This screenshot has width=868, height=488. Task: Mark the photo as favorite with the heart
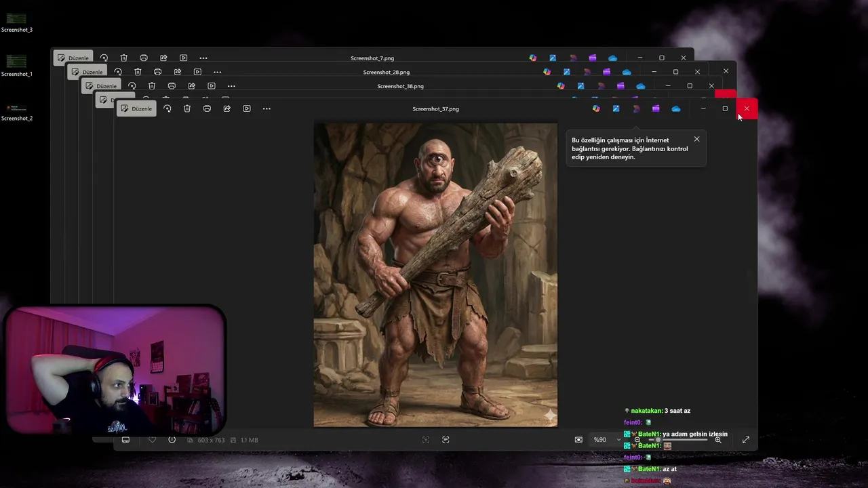tap(152, 440)
